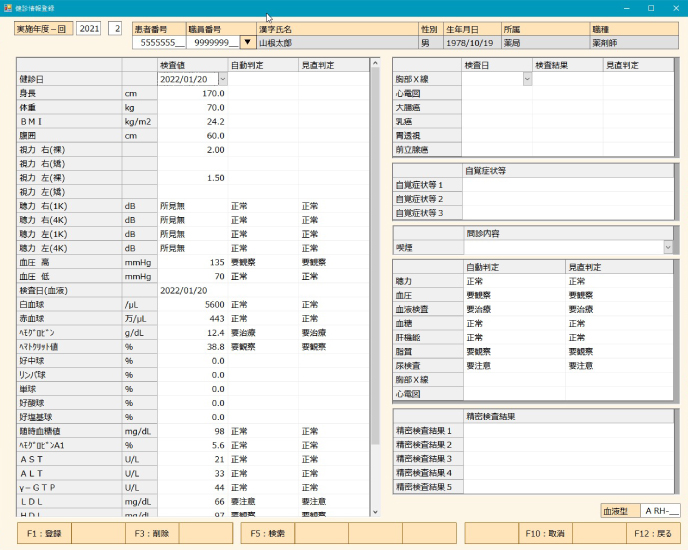Screen dimensions: 688x550
Task: Click 好中球 value 0.0
Action: [x=193, y=361]
